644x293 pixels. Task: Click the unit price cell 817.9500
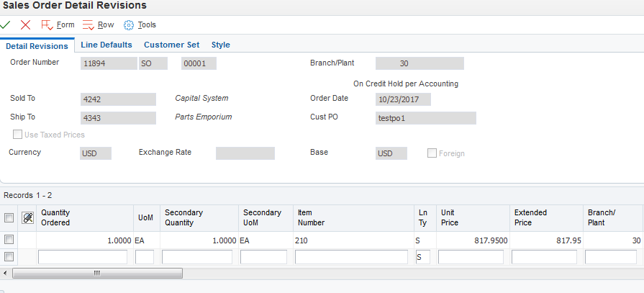pos(473,241)
